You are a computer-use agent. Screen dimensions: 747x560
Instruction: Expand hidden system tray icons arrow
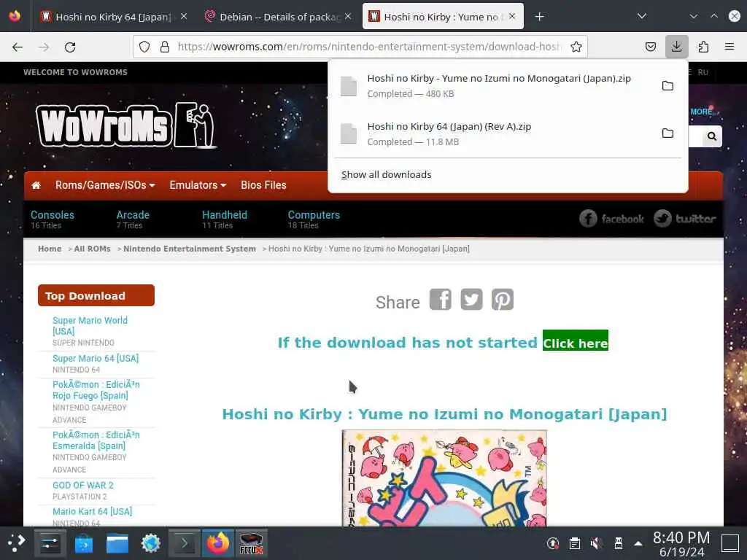(x=638, y=543)
